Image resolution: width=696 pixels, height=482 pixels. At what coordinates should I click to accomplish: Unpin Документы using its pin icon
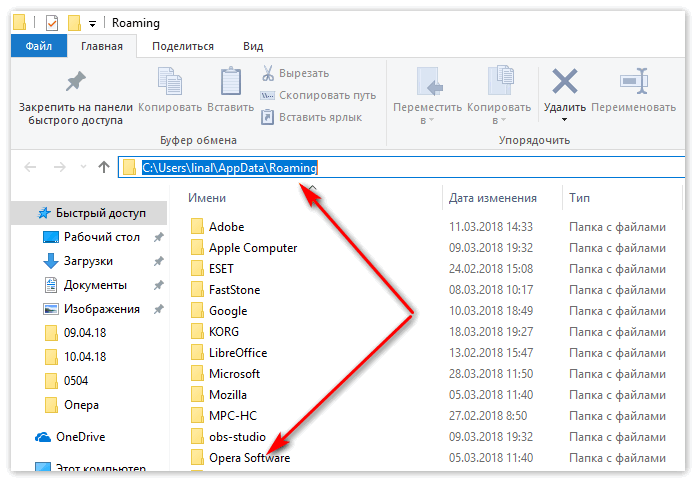pyautogui.click(x=158, y=285)
